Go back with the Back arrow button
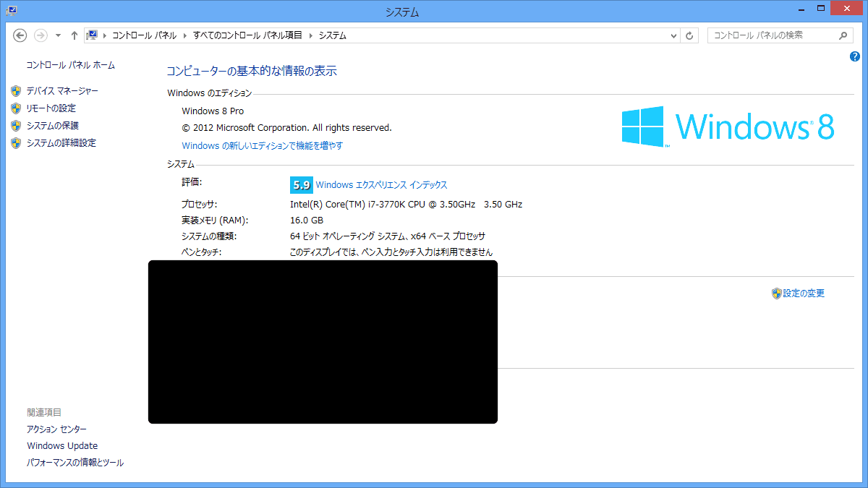Screen dimensions: 868x488 click(x=20, y=35)
